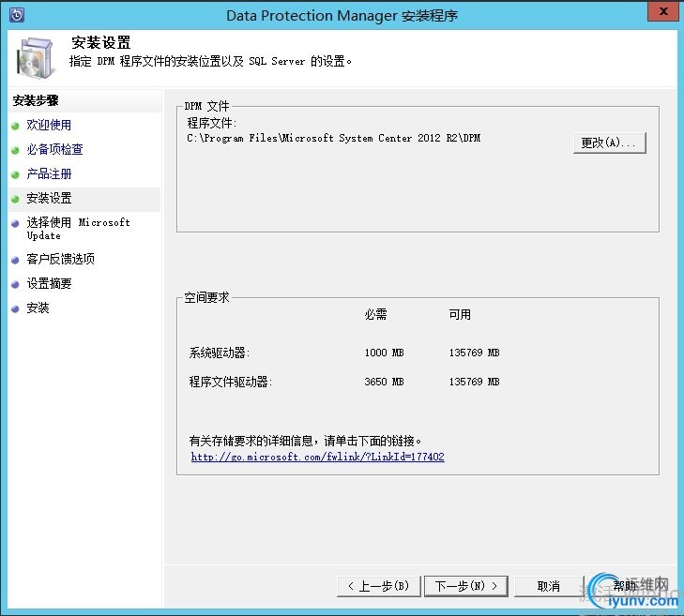Click green bullet beside 欢迎使用
684x616 pixels.
click(x=15, y=126)
